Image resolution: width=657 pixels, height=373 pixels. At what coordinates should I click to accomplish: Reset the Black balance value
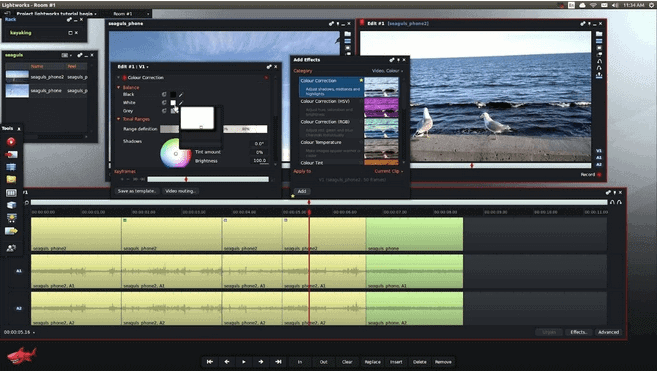point(164,94)
